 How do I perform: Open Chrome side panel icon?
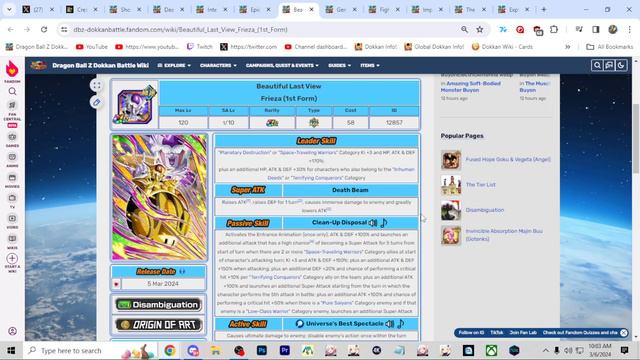tap(596, 29)
